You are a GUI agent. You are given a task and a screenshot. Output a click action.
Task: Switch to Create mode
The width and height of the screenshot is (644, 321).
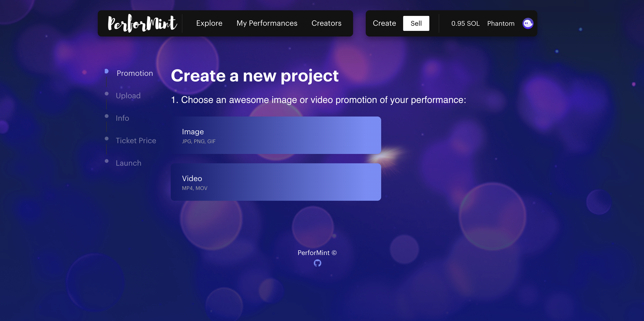[384, 23]
